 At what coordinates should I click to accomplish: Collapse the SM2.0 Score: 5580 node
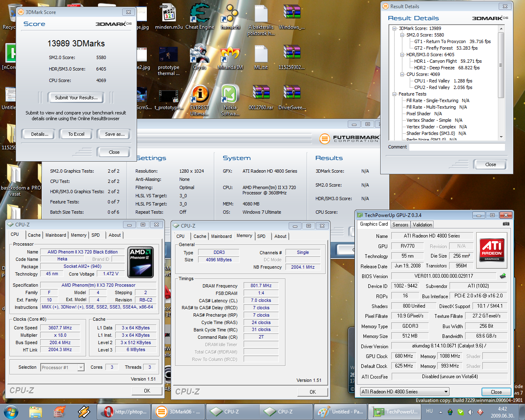(402, 35)
